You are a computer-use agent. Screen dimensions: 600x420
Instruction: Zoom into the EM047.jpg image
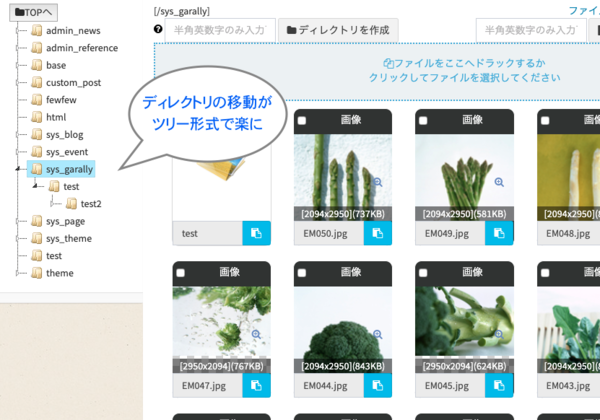256,334
